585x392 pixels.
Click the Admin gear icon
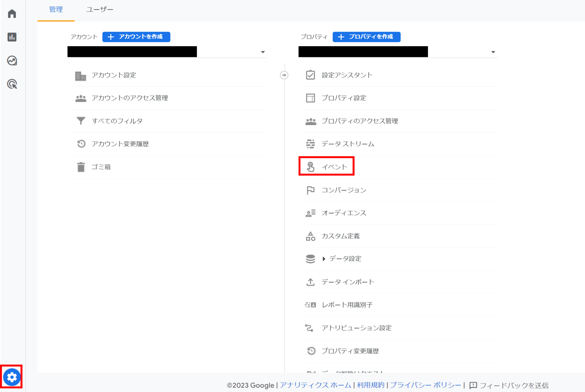click(12, 377)
